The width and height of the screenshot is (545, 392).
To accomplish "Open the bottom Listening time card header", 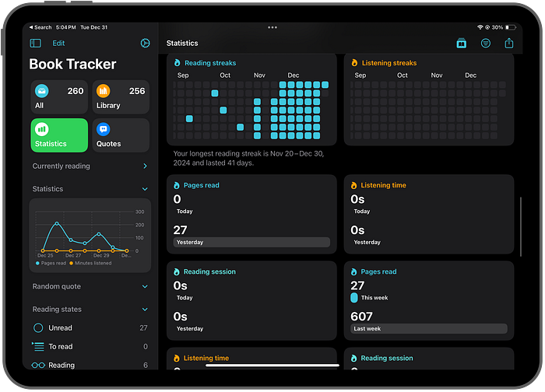I will click(206, 358).
